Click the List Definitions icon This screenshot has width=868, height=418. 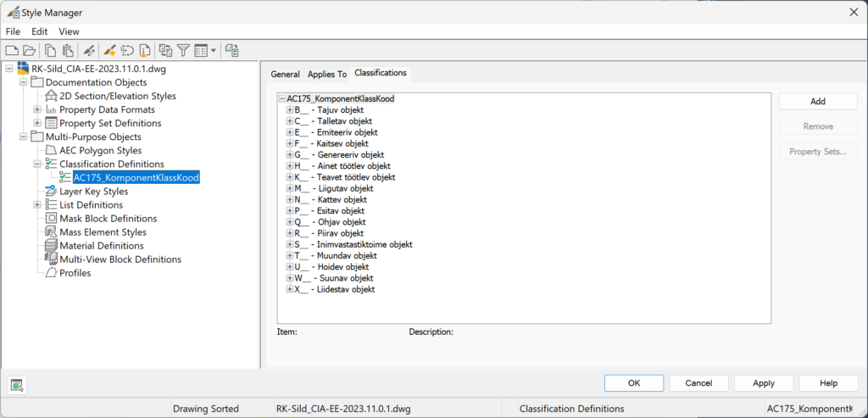click(x=51, y=205)
